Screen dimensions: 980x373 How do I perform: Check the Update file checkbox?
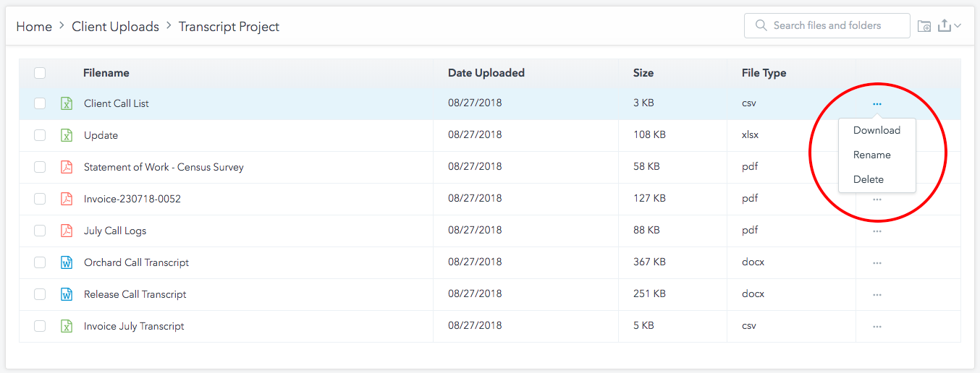(40, 135)
